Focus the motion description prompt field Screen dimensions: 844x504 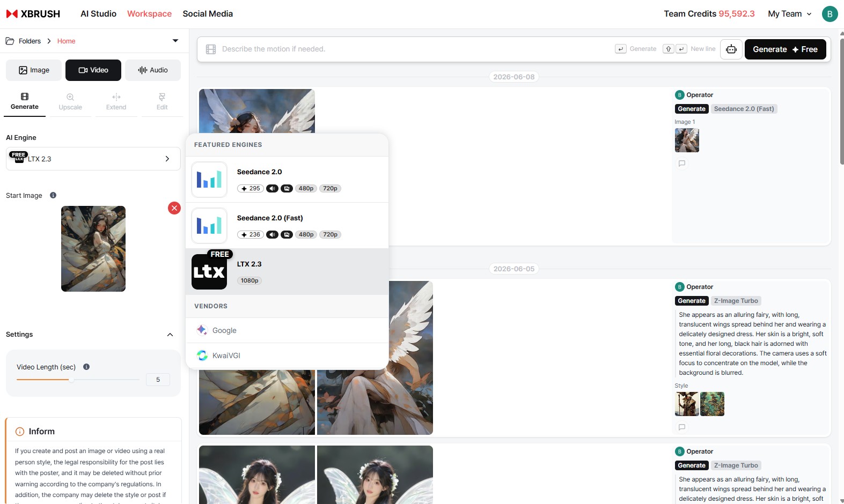pyautogui.click(x=413, y=49)
